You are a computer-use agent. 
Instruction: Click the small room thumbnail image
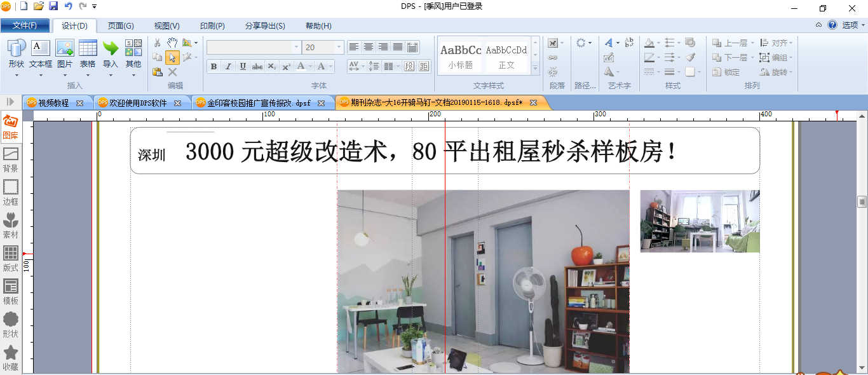point(700,221)
